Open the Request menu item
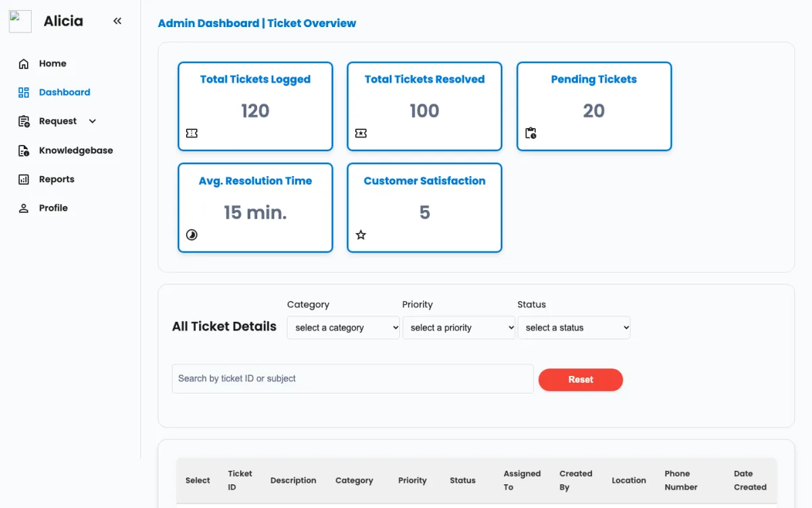The width and height of the screenshot is (812, 508). click(58, 121)
